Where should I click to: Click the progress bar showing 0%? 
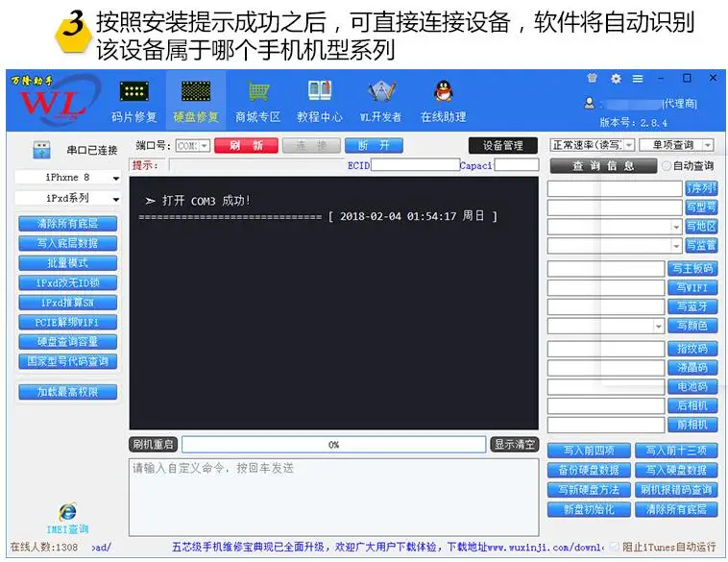333,445
